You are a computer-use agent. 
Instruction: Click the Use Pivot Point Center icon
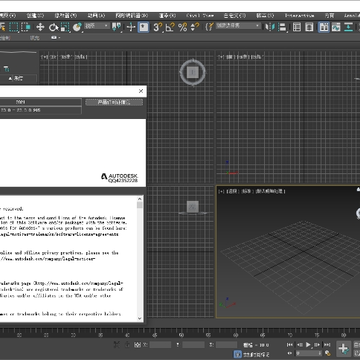(x=117, y=27)
